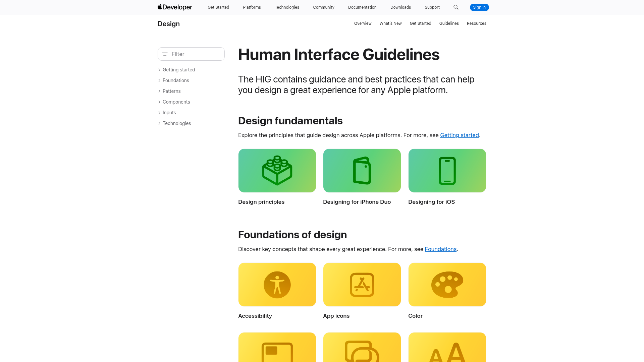This screenshot has width=644, height=362.
Task: Switch to the What's New tab
Action: 390,23
